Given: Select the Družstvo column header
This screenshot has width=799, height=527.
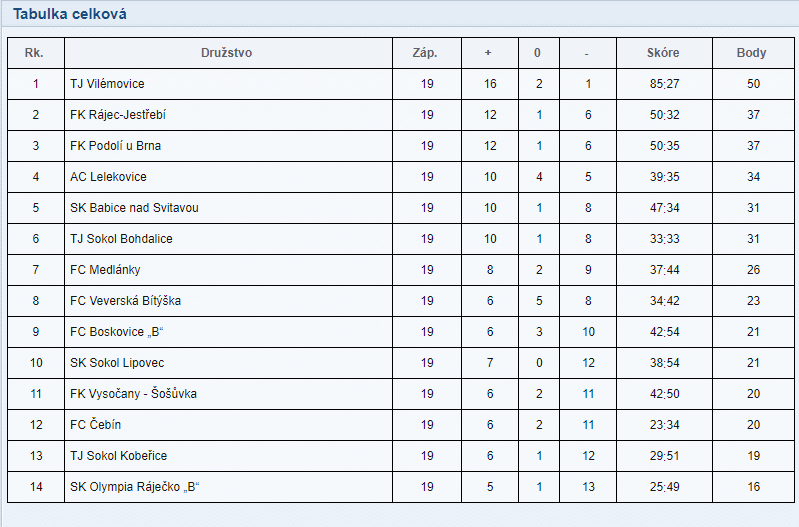Looking at the screenshot, I should (x=226, y=52).
